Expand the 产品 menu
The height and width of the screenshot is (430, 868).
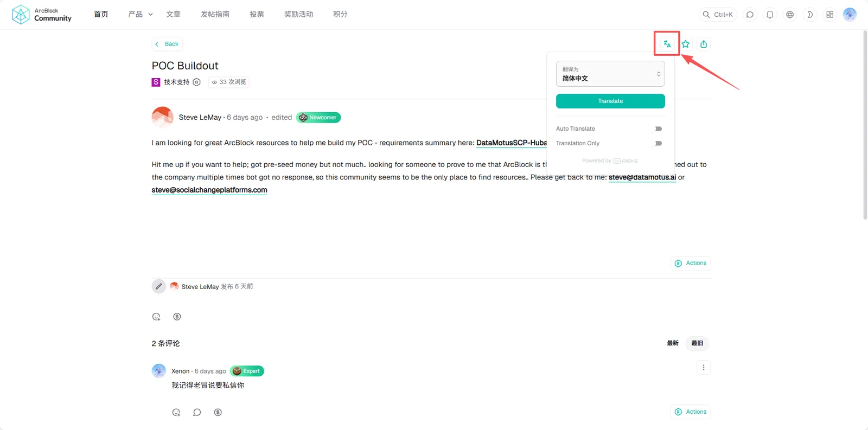(141, 15)
